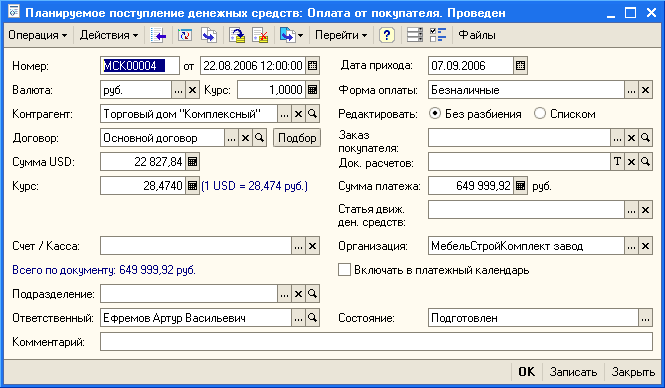Viewport: 665px width, 388px height.
Task: Click the help question mark icon
Action: click(x=386, y=35)
